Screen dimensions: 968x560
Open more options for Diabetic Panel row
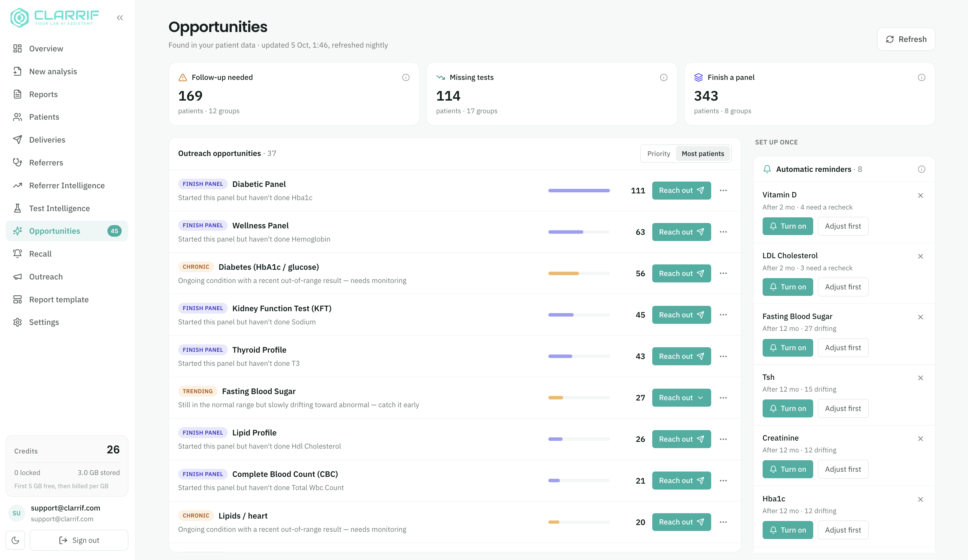723,190
